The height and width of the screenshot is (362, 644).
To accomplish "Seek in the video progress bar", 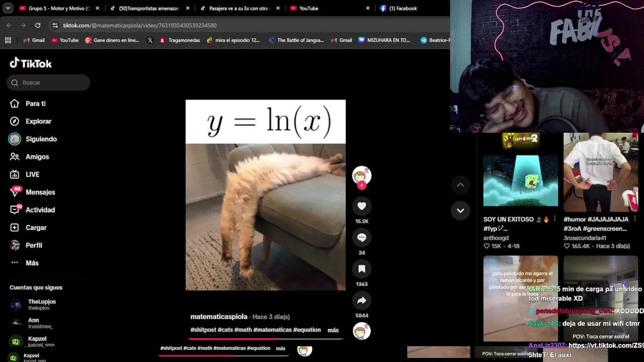I will click(265, 339).
